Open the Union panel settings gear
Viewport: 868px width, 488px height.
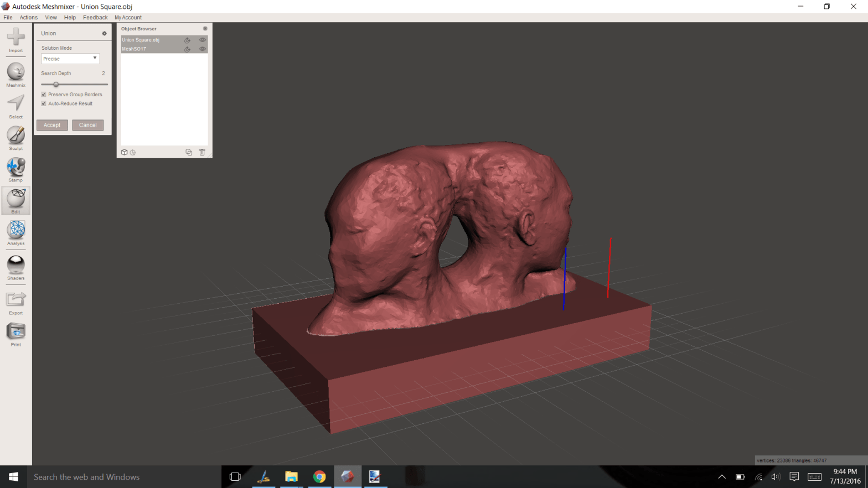point(104,34)
